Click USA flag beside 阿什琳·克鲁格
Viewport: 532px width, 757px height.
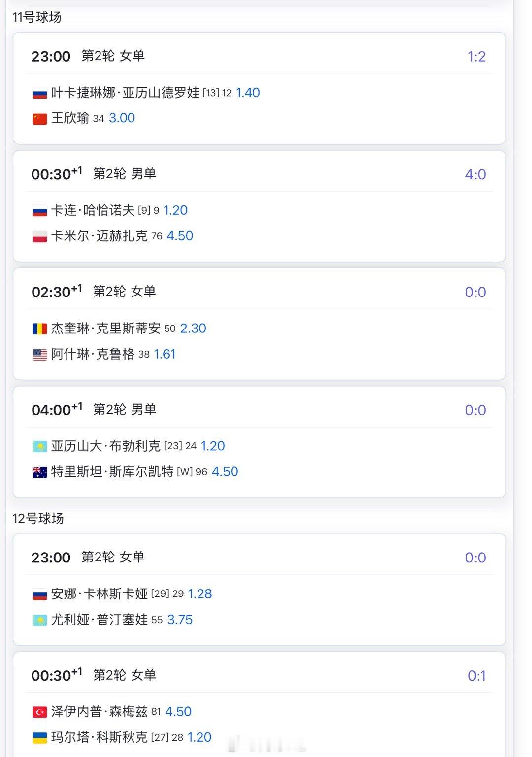pos(39,354)
